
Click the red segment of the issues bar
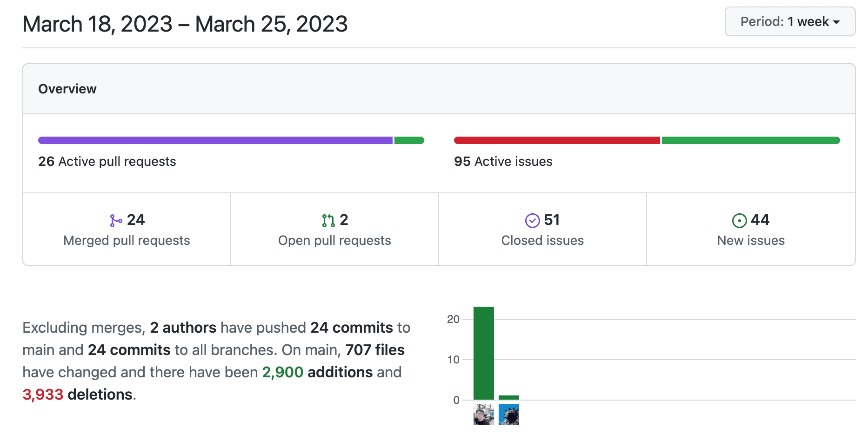557,140
